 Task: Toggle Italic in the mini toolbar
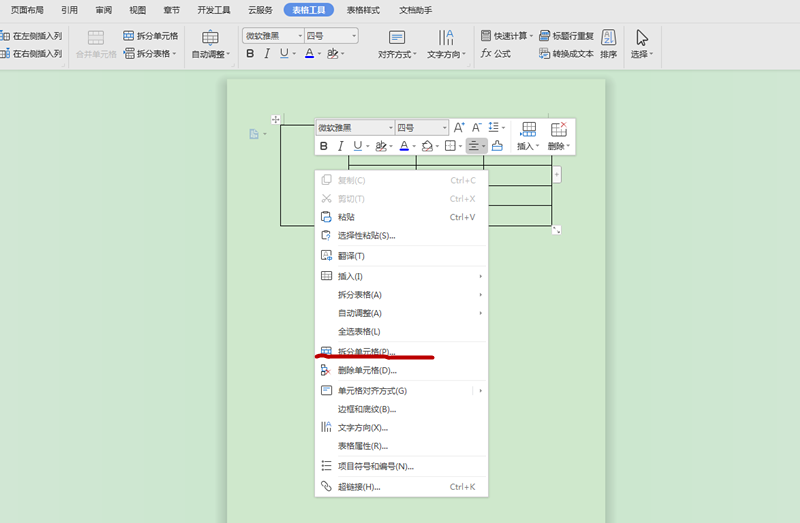tap(340, 146)
